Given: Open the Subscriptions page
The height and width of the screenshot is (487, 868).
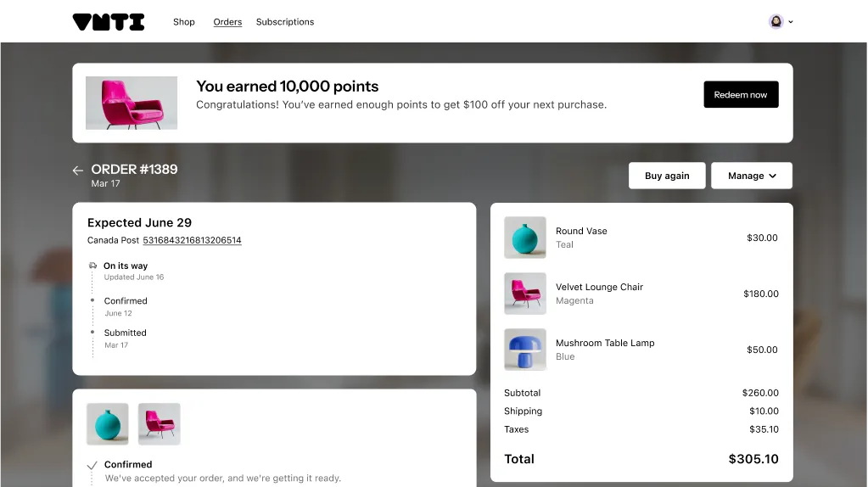Looking at the screenshot, I should pyautogui.click(x=285, y=22).
